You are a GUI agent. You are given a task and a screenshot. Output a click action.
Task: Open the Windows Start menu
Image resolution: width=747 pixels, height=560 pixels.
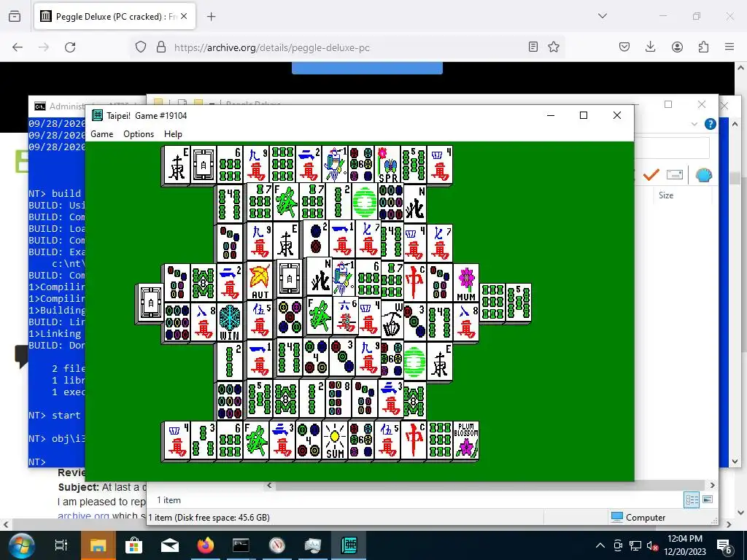point(21,545)
